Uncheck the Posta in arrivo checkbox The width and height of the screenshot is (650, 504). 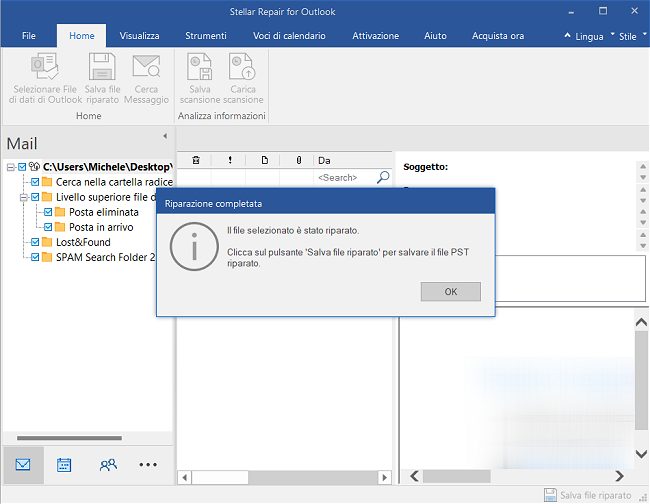48,227
